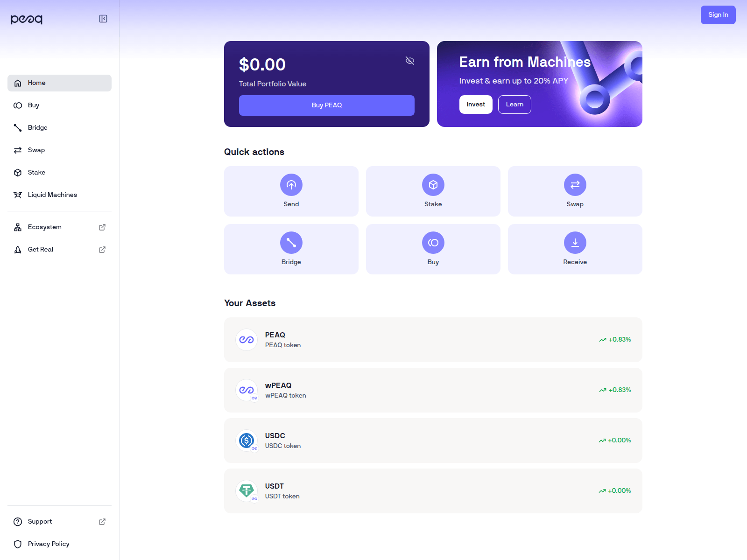
Task: Click the Stake cube quick action icon
Action: (x=433, y=185)
